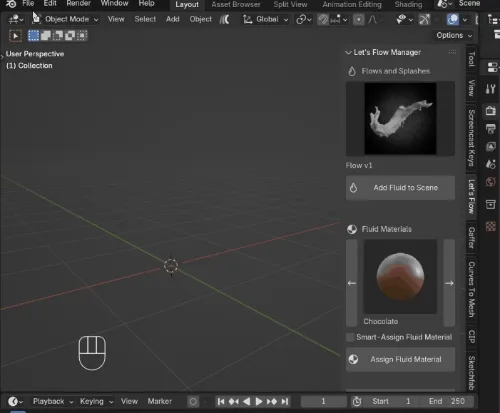Click the Flow v1 splash preview thumbnail

click(400, 119)
